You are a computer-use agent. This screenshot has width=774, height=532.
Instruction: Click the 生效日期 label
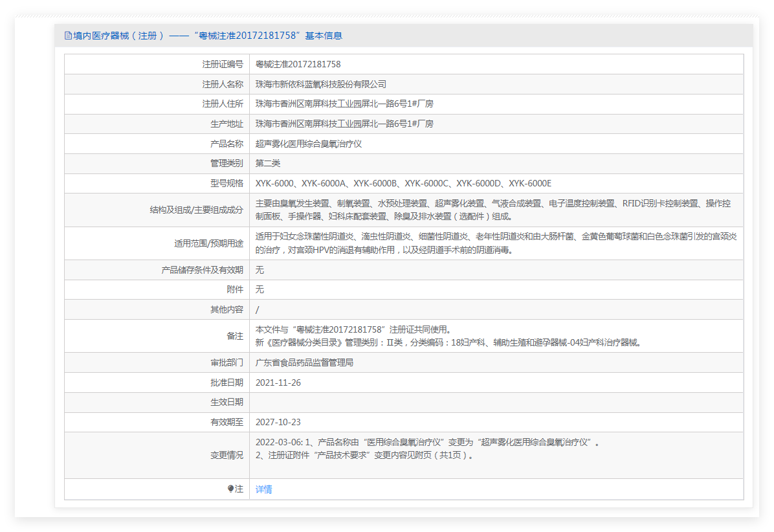[x=227, y=402]
